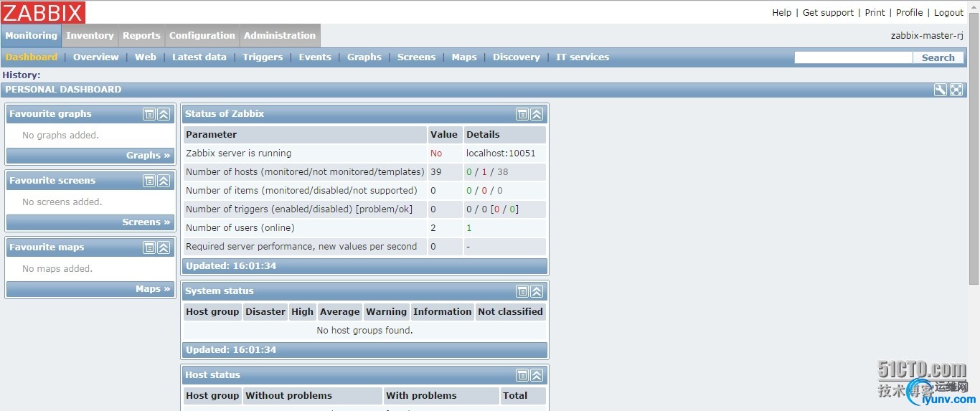Open the Graphs submenu item
This screenshot has height=411, width=980.
(364, 57)
